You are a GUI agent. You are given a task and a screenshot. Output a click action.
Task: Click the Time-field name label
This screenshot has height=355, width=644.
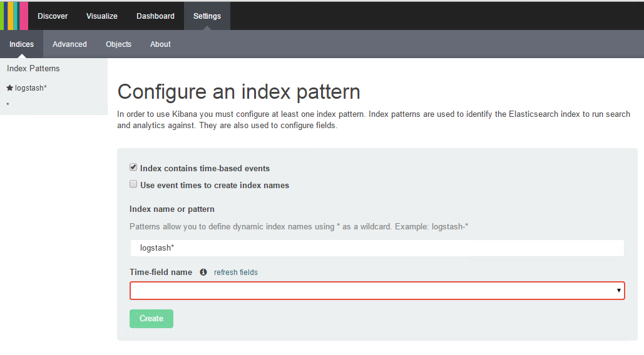click(161, 272)
